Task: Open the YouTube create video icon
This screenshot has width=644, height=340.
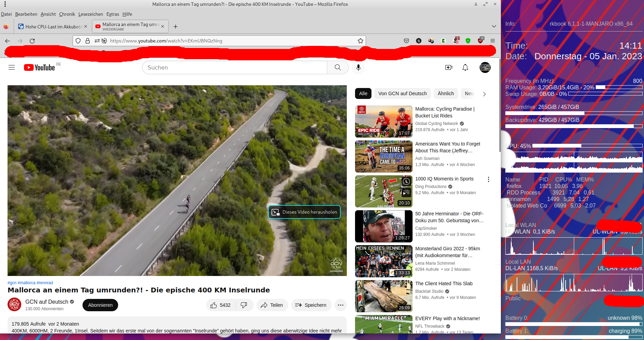Action: click(449, 67)
